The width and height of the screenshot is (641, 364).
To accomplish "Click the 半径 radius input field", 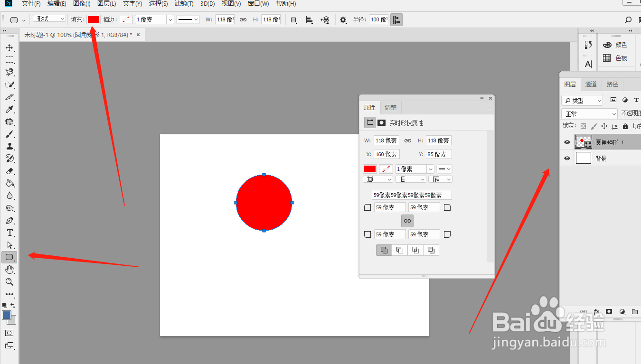I will [378, 19].
